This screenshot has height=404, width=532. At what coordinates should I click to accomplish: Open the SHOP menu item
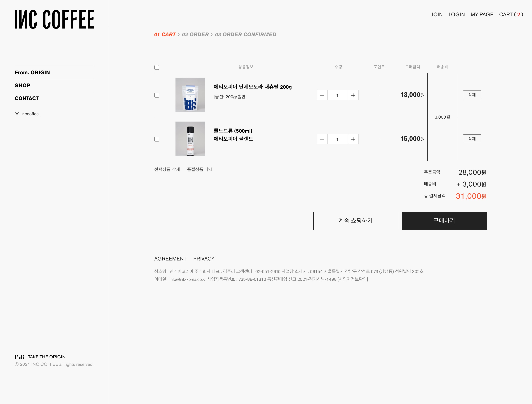point(22,85)
